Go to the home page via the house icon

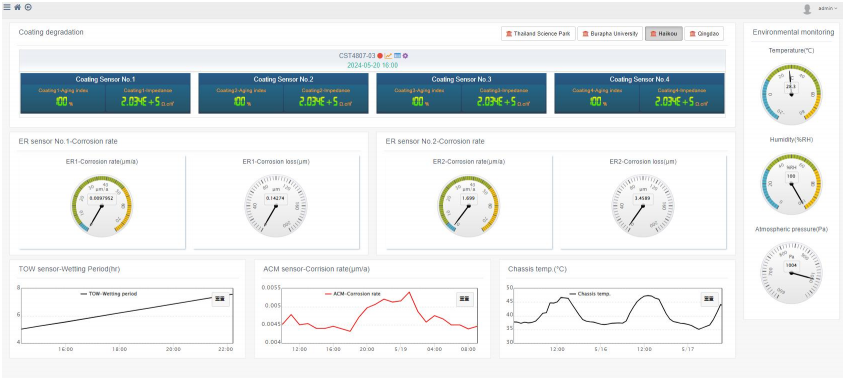pyautogui.click(x=17, y=8)
